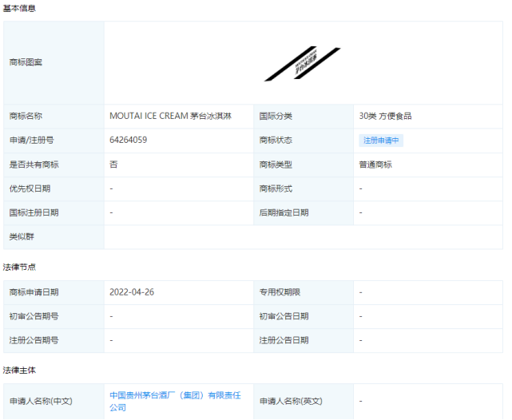Click the 基本信息 section heading
Screen dimensions: 512x420
(18, 8)
